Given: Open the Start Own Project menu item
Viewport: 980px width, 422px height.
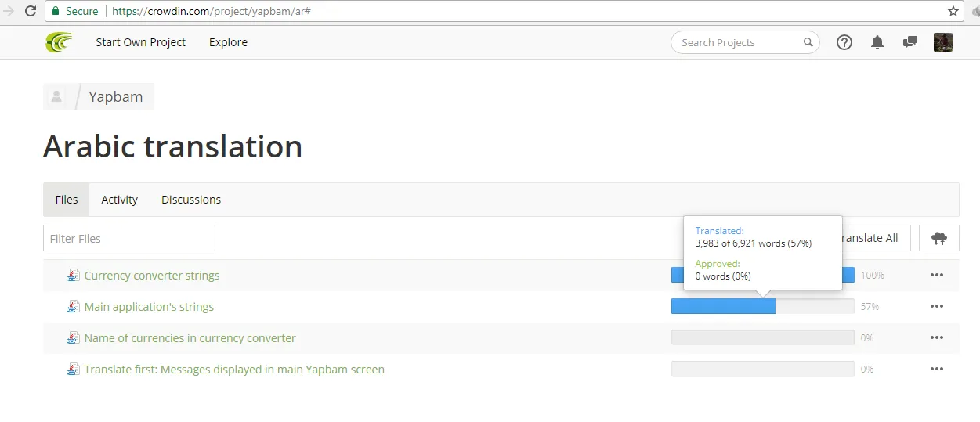Looking at the screenshot, I should coord(141,42).
